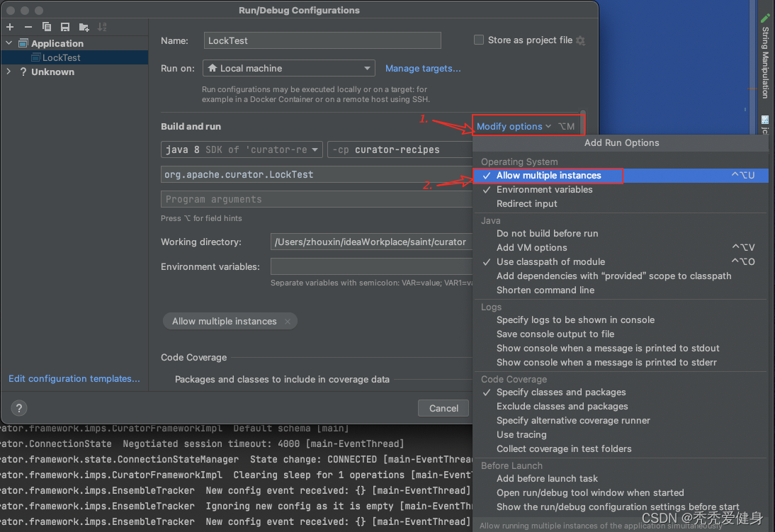Enable Collect coverage in test folders
The width and height of the screenshot is (775, 532).
point(621,449)
